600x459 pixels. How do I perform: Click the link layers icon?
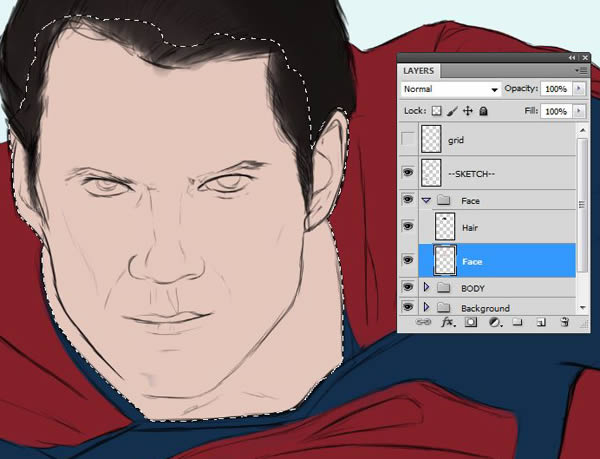point(423,322)
